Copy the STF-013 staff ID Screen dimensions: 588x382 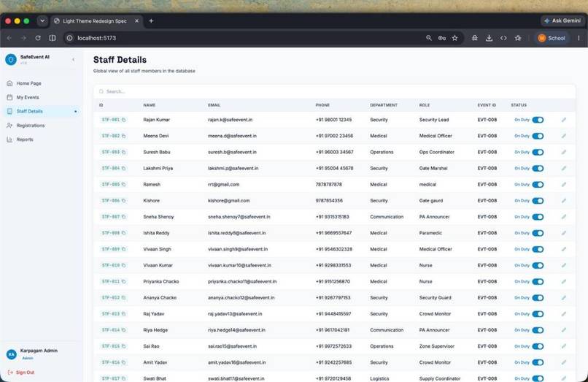pos(124,313)
